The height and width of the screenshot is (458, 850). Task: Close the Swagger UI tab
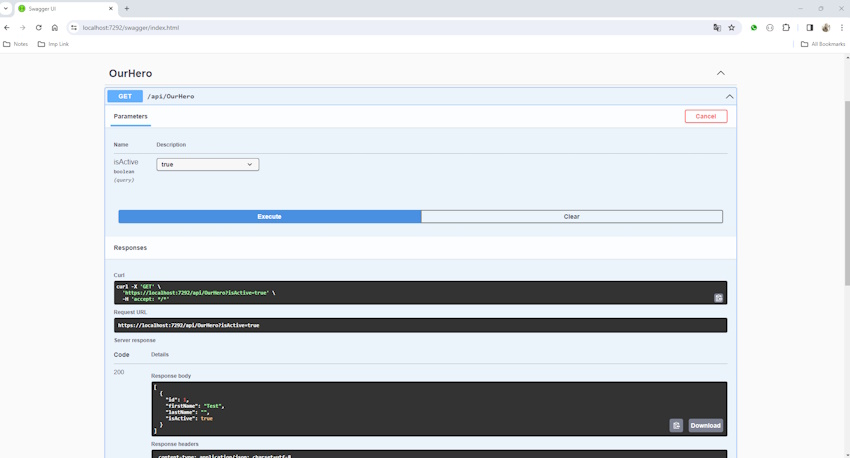tap(111, 9)
